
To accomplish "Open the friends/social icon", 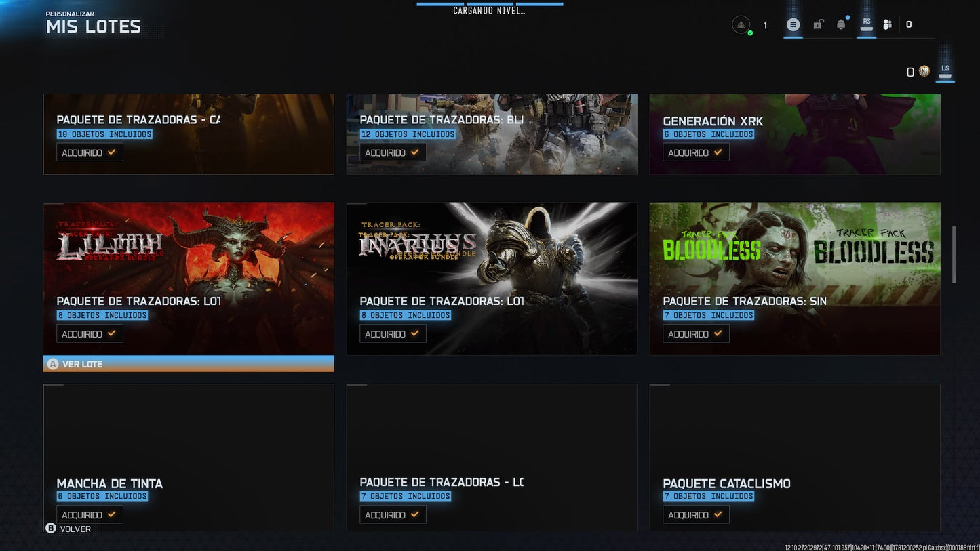I will 887,25.
